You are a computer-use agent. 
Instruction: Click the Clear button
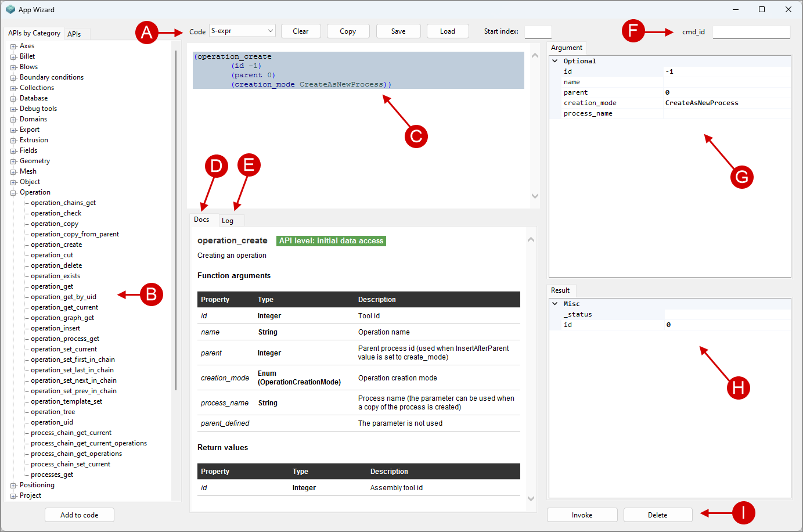coord(301,31)
